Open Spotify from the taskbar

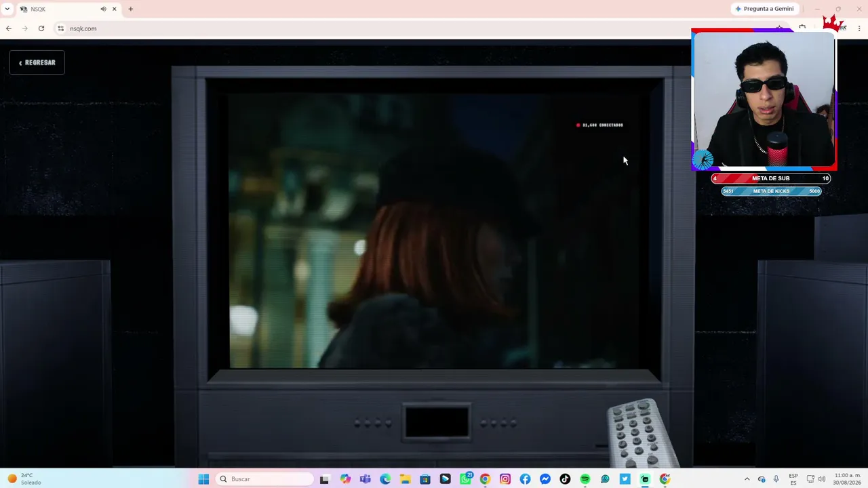(585, 479)
